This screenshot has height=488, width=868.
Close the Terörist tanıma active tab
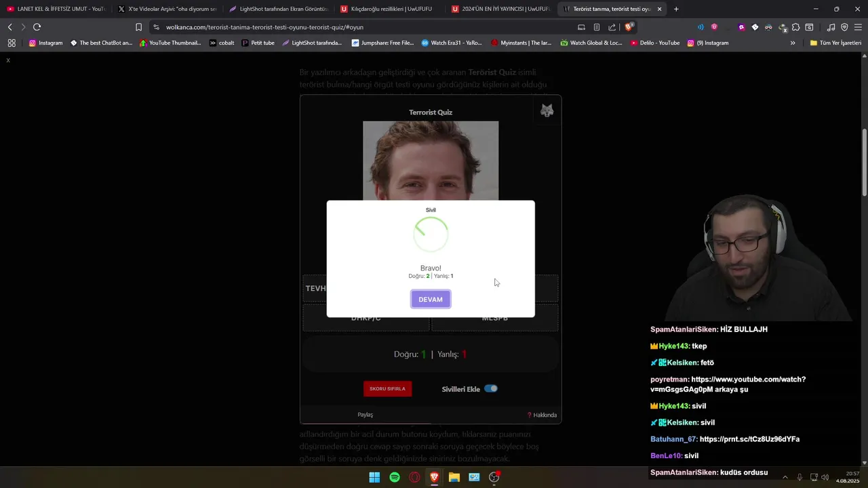point(659,9)
